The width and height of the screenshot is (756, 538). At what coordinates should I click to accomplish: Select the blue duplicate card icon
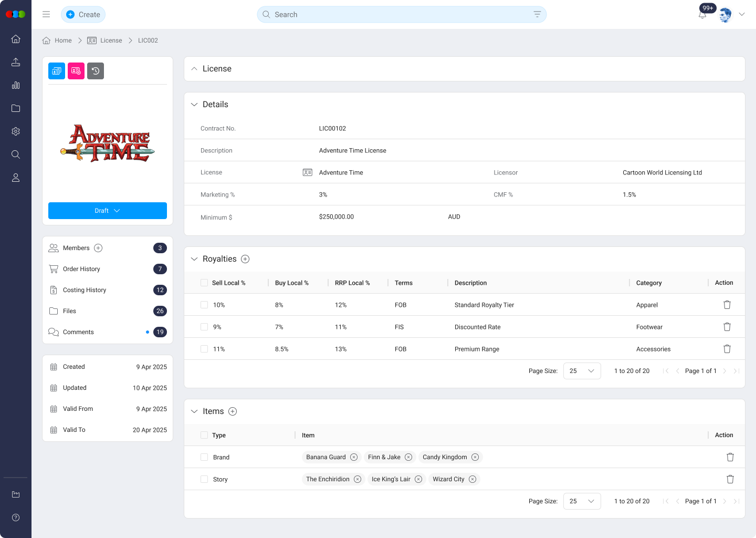56,70
